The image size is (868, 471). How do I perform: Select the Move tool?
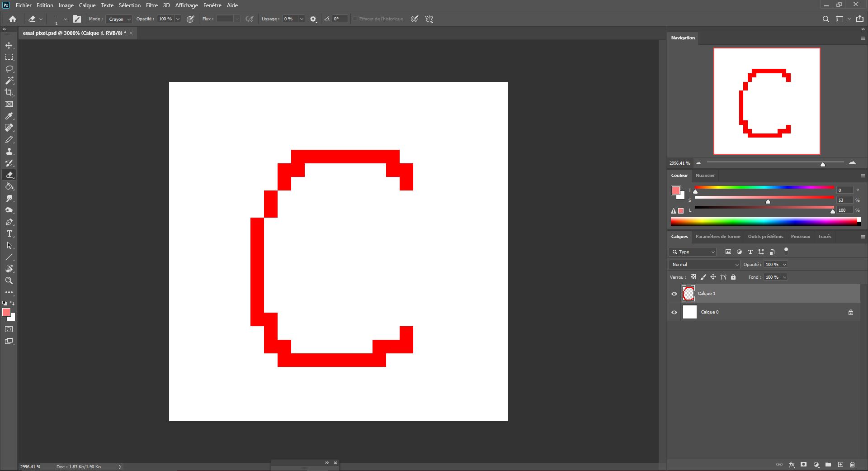tap(9, 45)
